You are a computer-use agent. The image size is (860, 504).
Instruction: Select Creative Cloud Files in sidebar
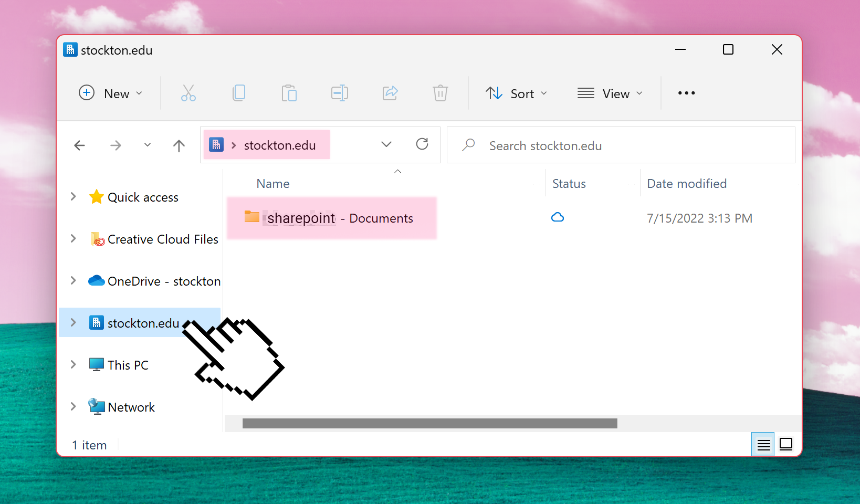point(163,239)
